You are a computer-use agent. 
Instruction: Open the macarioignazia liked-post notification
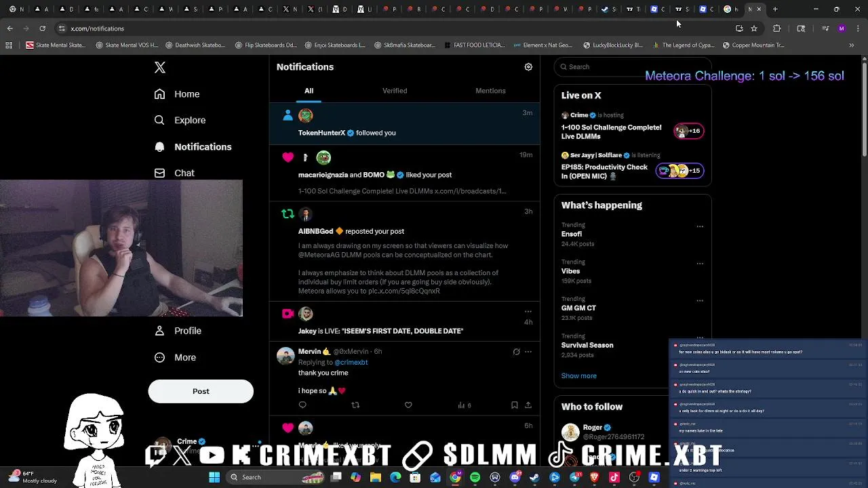(x=405, y=174)
